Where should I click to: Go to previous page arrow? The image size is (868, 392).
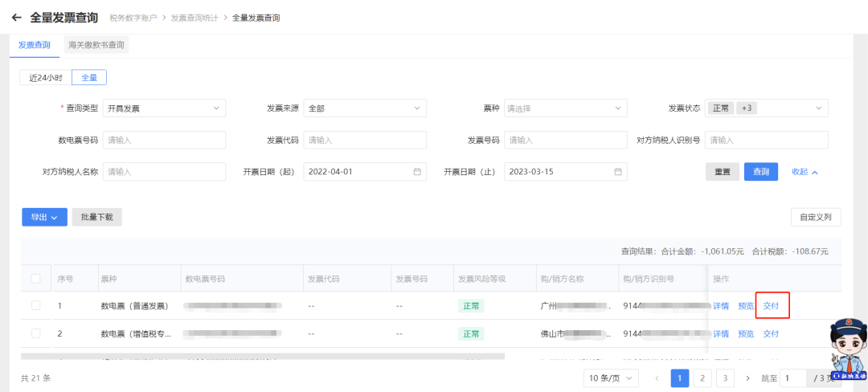coord(657,378)
